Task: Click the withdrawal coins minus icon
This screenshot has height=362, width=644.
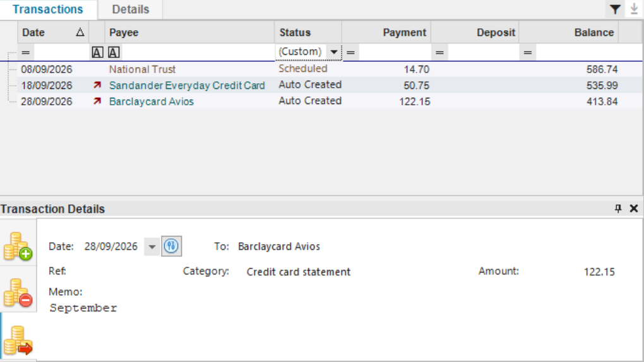Action: tap(18, 293)
